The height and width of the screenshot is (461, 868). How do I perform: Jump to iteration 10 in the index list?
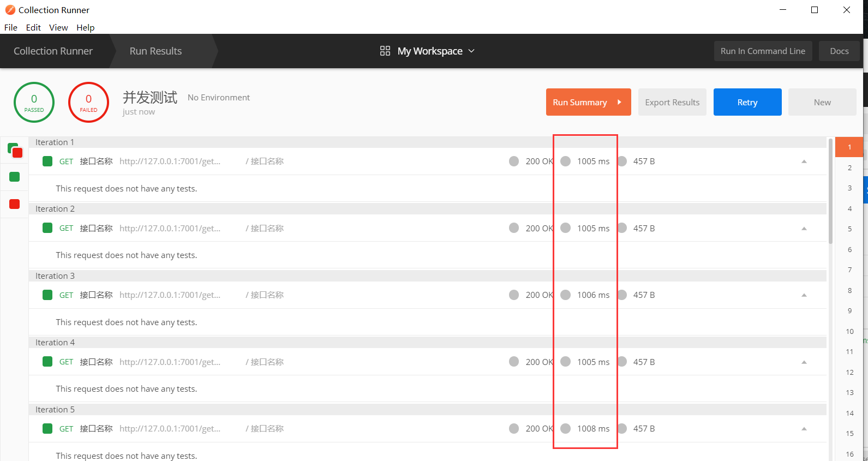[x=849, y=331]
